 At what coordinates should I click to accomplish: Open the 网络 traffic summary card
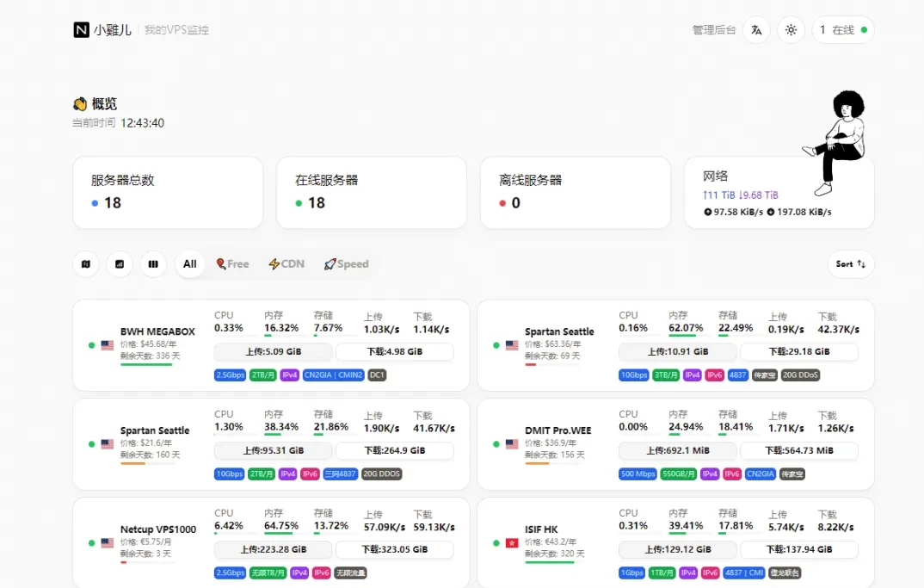pos(779,192)
